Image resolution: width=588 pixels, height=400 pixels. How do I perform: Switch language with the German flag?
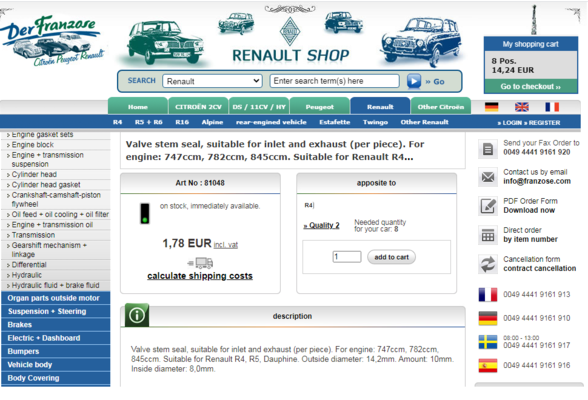click(x=491, y=107)
